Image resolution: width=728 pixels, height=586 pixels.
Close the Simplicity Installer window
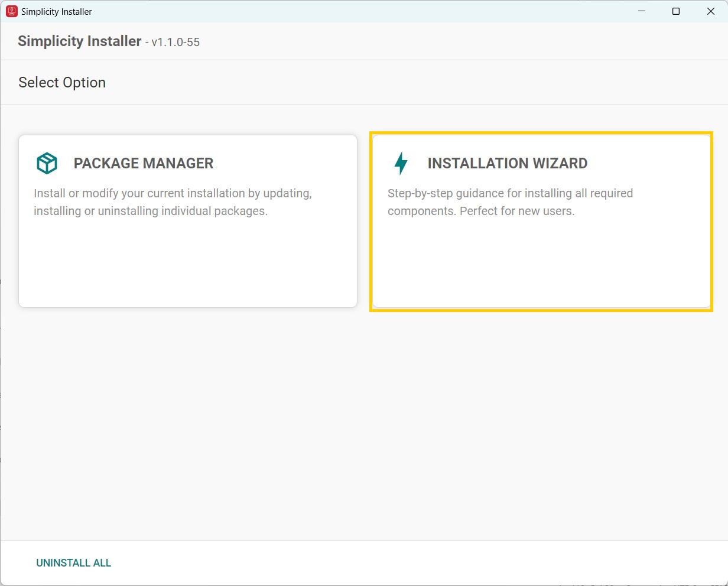click(x=711, y=11)
